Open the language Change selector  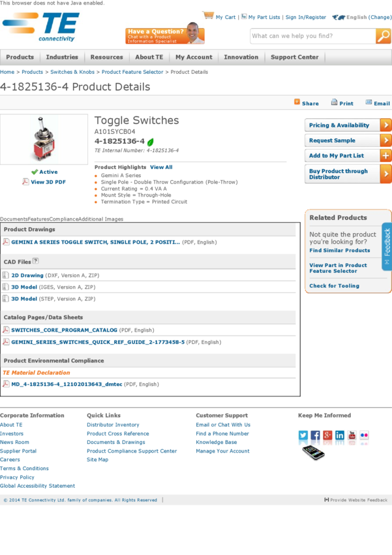pyautogui.click(x=380, y=18)
